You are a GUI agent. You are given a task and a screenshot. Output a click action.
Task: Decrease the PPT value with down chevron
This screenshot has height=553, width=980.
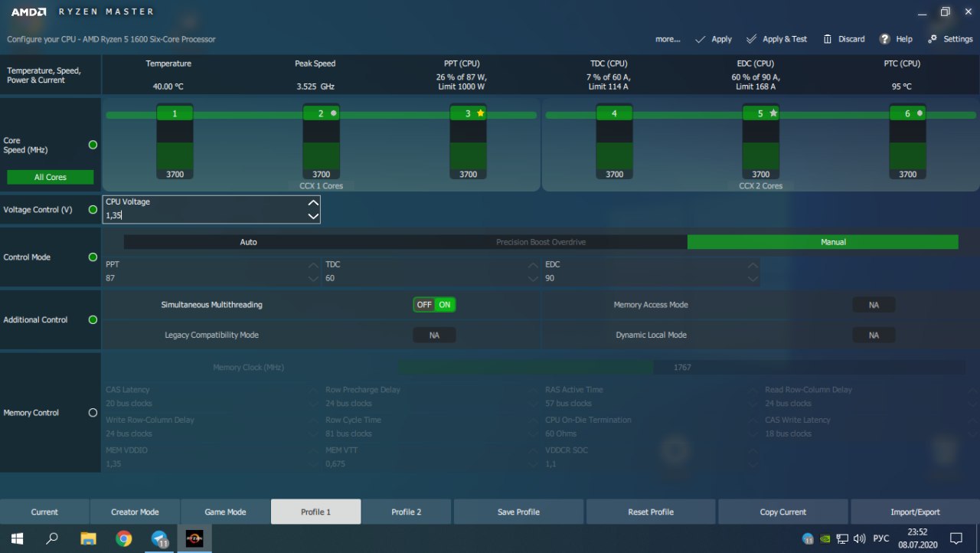(313, 279)
